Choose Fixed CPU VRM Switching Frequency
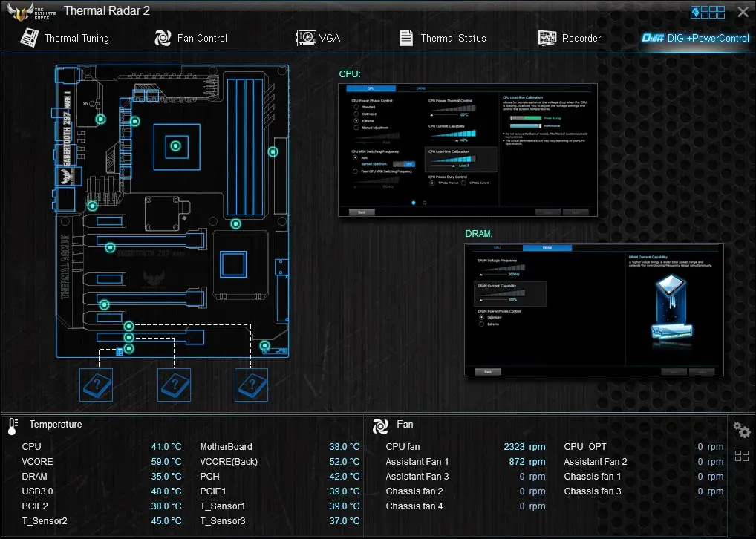Viewport: 756px width, 539px height. pos(356,171)
